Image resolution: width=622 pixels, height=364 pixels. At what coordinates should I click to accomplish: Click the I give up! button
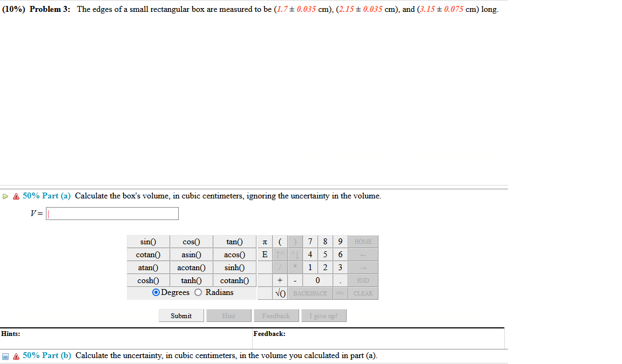point(324,315)
